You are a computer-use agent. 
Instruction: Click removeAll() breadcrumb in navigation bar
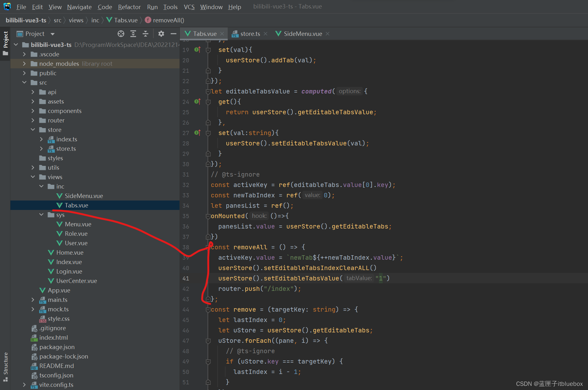[x=168, y=20]
